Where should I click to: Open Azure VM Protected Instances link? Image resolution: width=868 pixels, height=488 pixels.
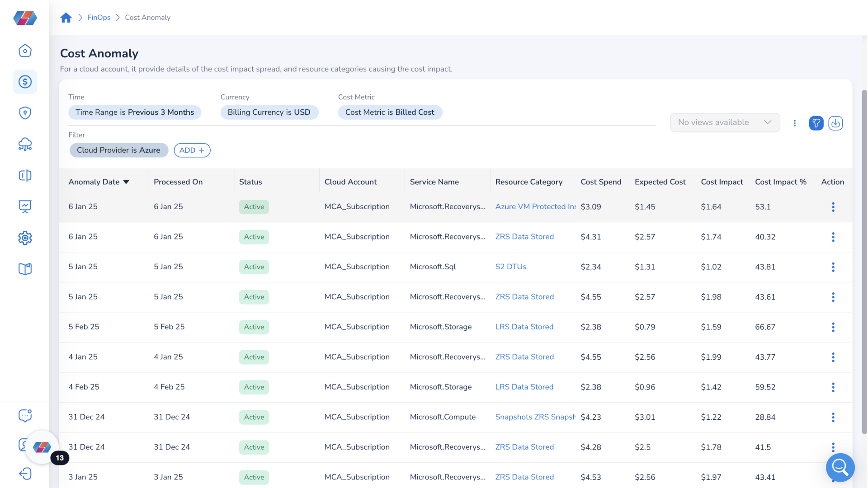[x=535, y=206]
